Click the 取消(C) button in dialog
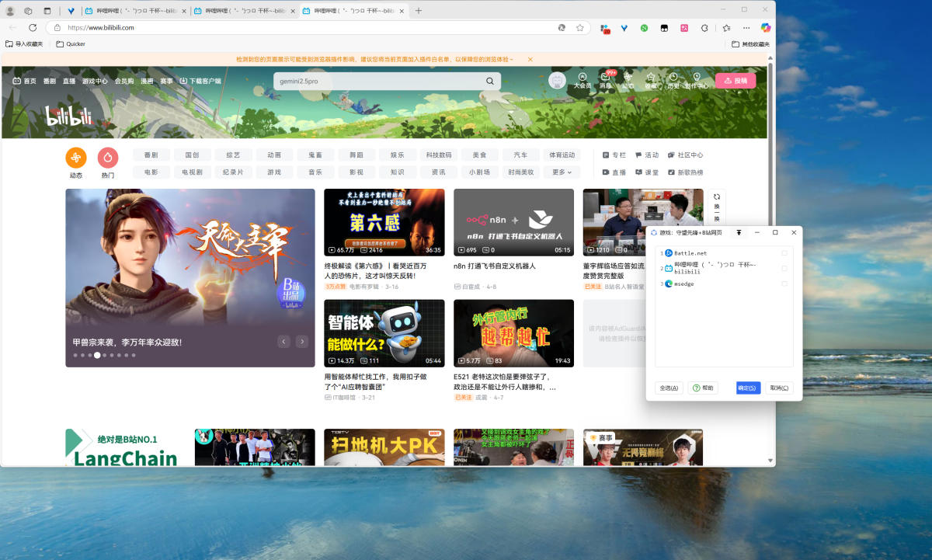This screenshot has height=560, width=932. pyautogui.click(x=779, y=388)
